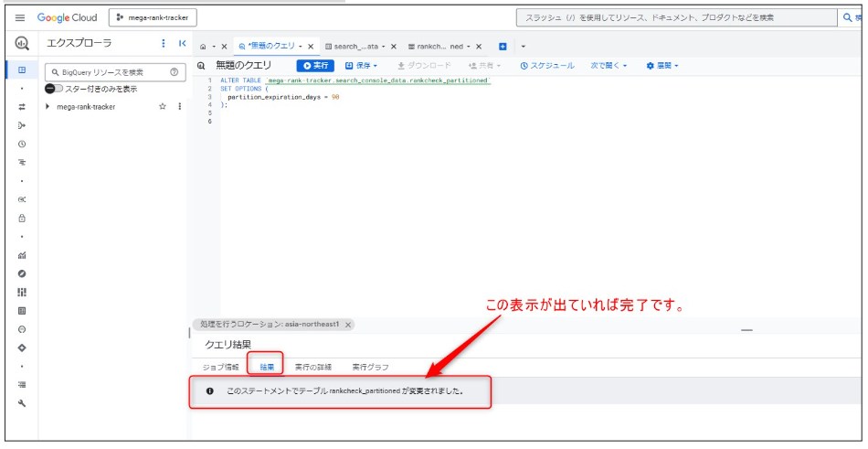Click the table altered result message text
Screen dimensions: 868x449
point(344,390)
